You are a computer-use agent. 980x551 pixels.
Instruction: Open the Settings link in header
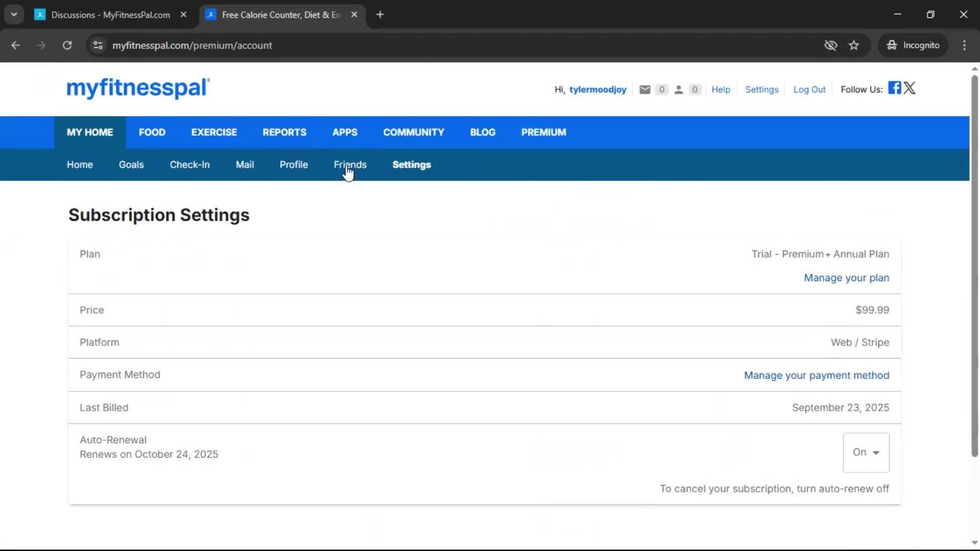click(762, 90)
